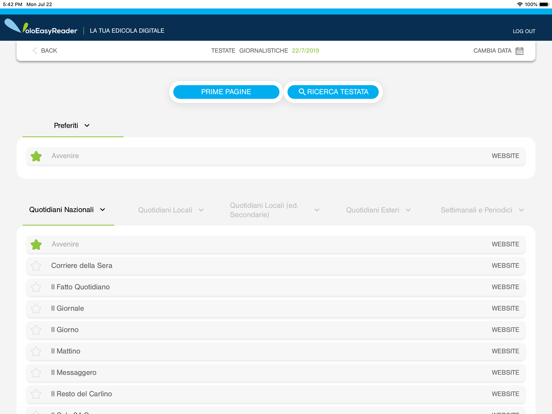Open Avvenire from the Preferiti list
Screen dimensions: 552x414
(65, 156)
